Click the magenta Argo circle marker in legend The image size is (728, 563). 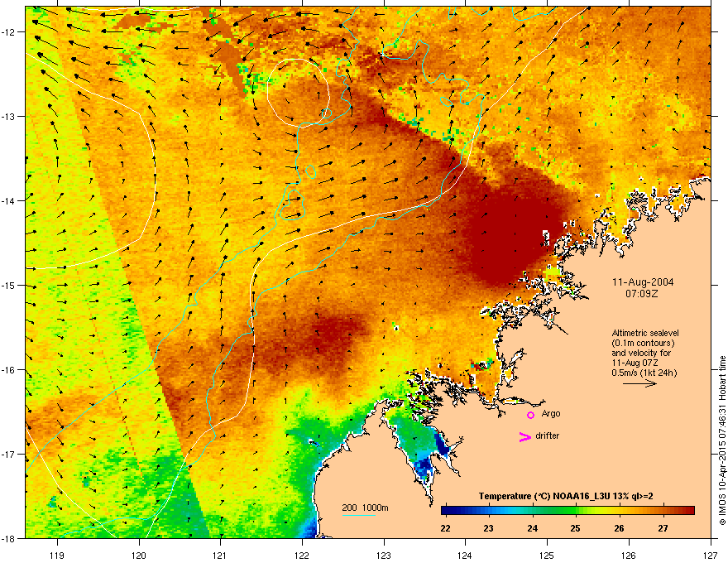(530, 415)
